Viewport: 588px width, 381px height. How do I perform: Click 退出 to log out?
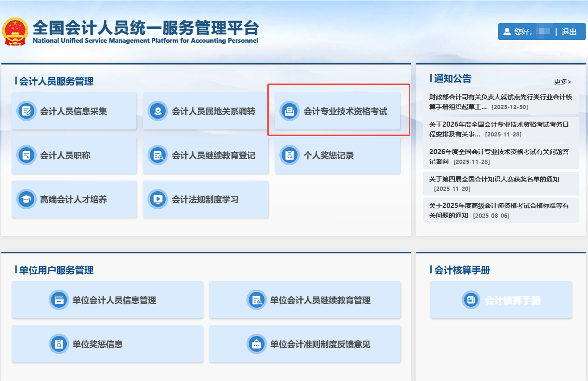point(569,32)
